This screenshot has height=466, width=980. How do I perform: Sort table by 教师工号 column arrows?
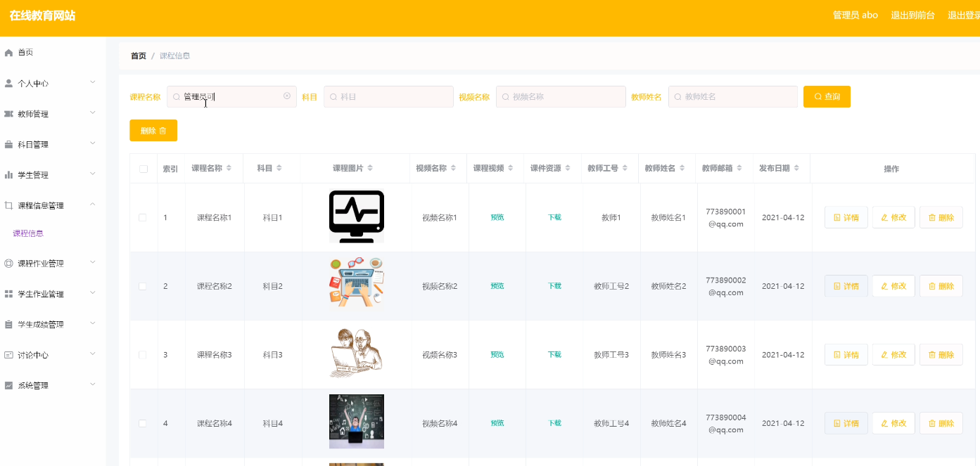[x=625, y=169]
